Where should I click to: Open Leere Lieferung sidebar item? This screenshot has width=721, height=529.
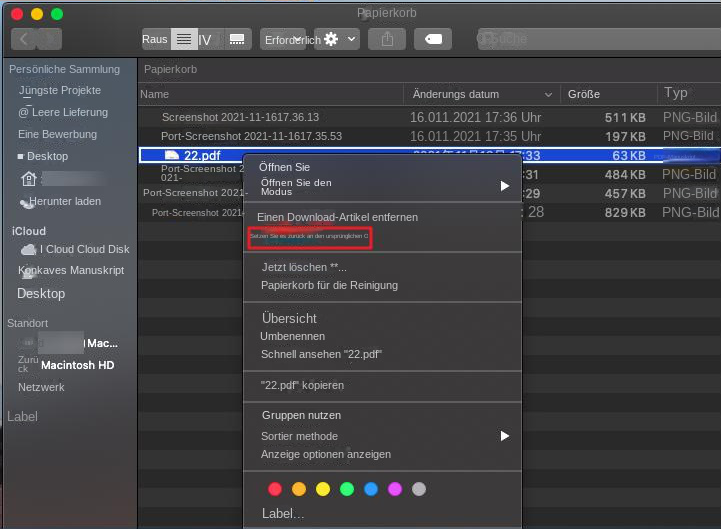click(x=63, y=112)
